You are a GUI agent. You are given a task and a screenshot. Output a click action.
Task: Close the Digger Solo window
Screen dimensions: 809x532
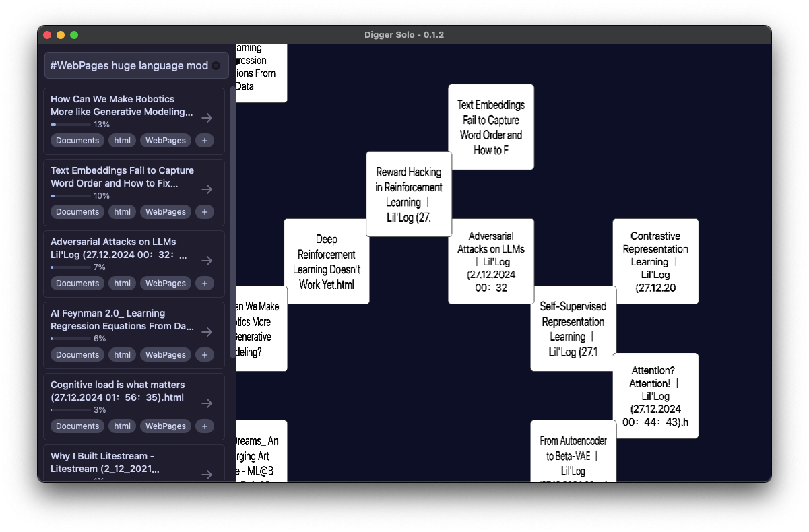pos(47,35)
